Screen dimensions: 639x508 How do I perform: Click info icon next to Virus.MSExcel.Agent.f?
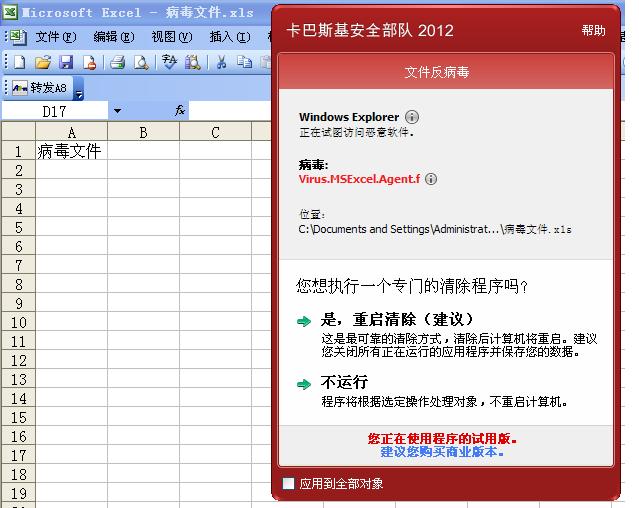tap(431, 179)
